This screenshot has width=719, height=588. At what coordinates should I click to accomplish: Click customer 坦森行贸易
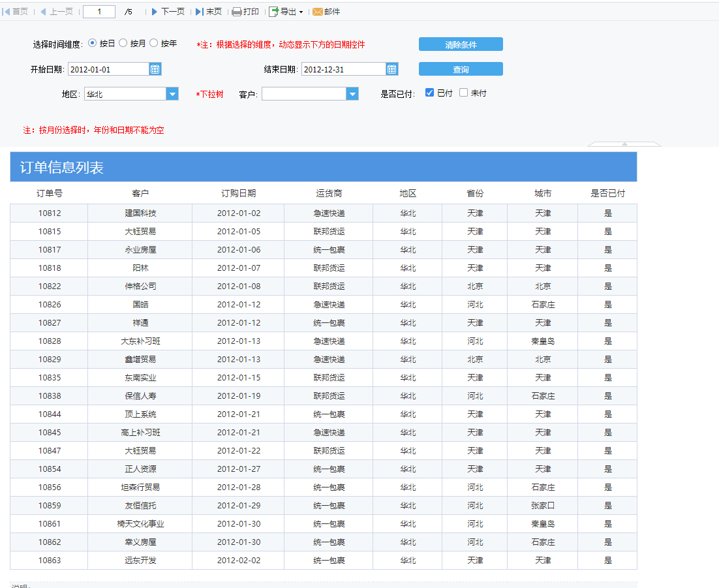140,487
